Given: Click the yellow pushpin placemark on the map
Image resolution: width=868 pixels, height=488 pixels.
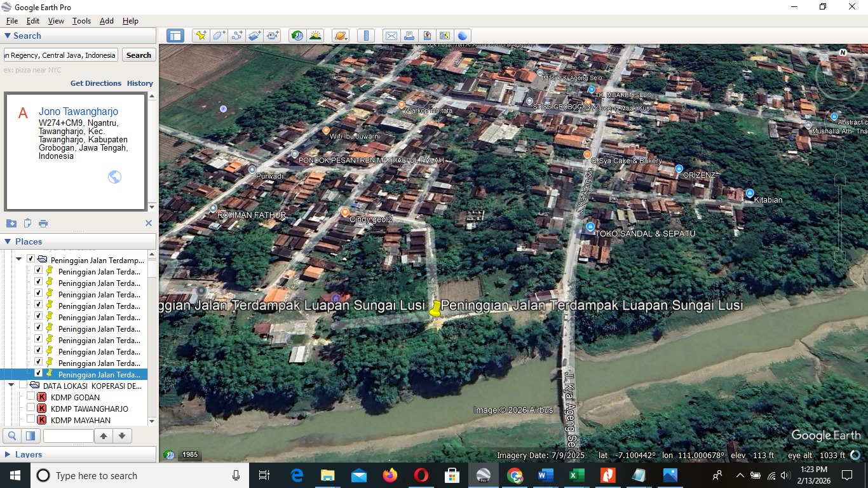Looking at the screenshot, I should [x=435, y=309].
